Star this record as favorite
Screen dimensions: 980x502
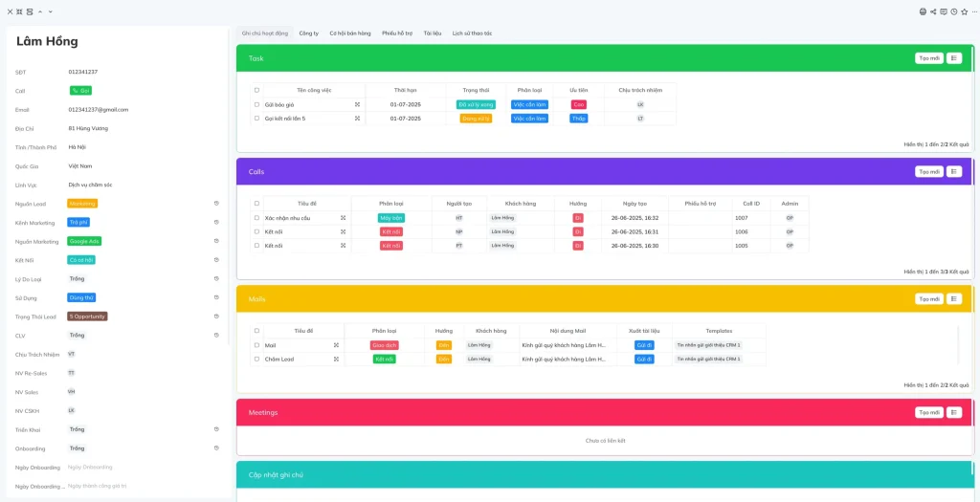[x=964, y=11]
